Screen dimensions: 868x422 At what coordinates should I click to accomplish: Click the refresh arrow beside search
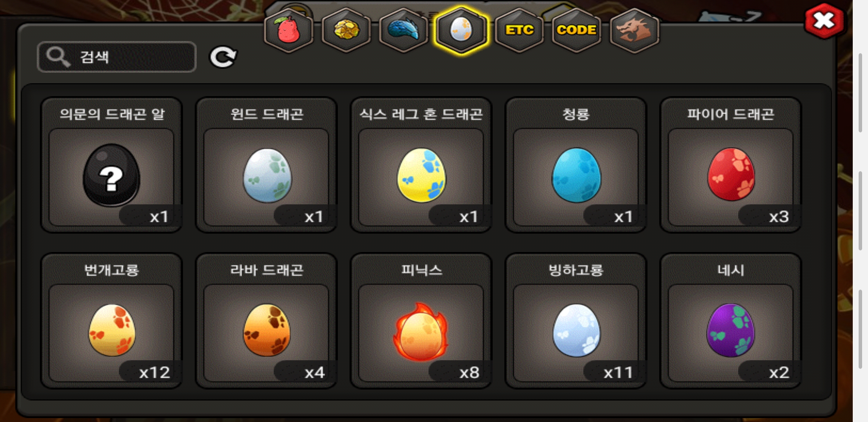click(x=223, y=57)
